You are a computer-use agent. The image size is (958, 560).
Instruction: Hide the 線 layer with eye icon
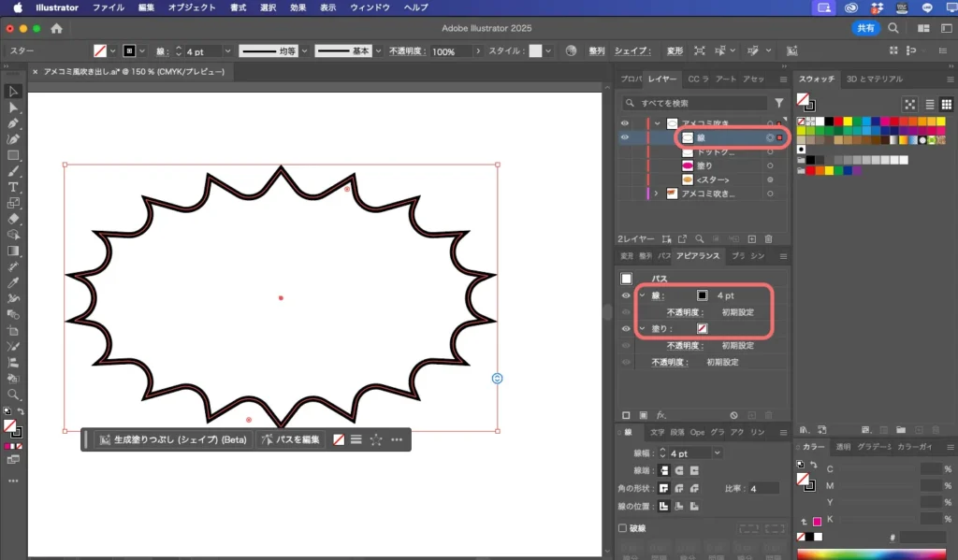[x=625, y=137]
